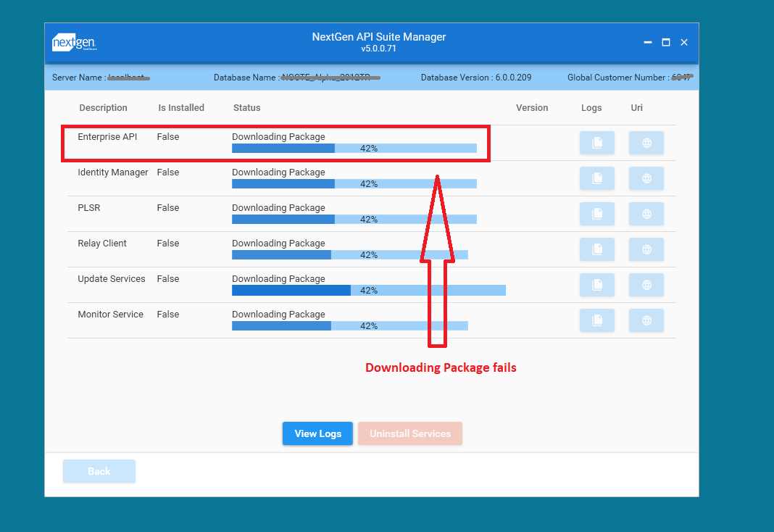774x532 pixels.
Task: Click the Version column header
Action: (532, 107)
